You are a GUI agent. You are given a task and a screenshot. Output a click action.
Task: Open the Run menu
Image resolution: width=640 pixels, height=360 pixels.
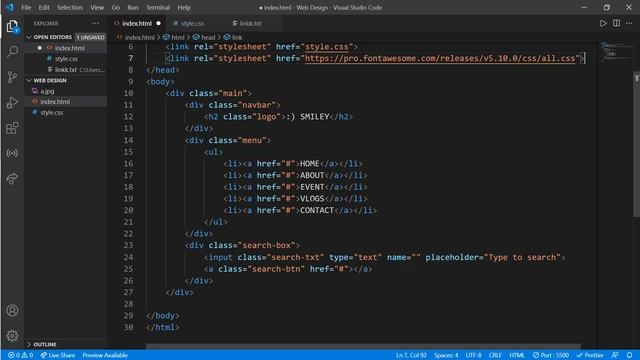[133, 7]
